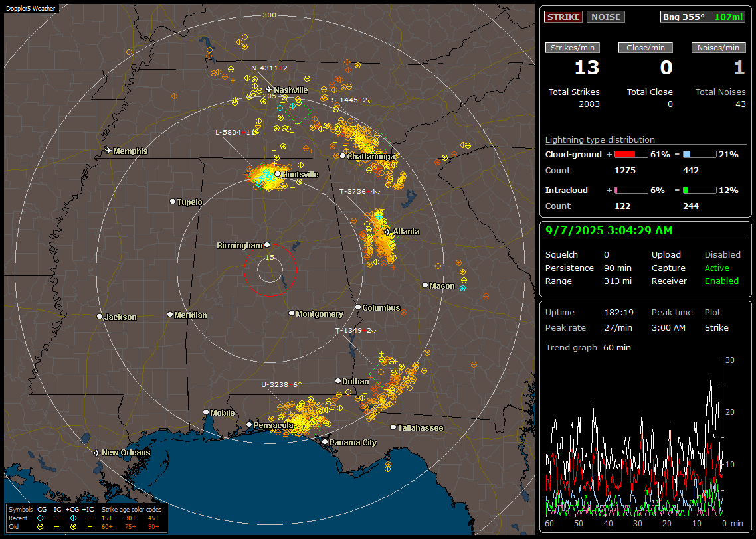Click the Columbus city marker
Viewport: 756px width, 539px height.
pos(358,307)
